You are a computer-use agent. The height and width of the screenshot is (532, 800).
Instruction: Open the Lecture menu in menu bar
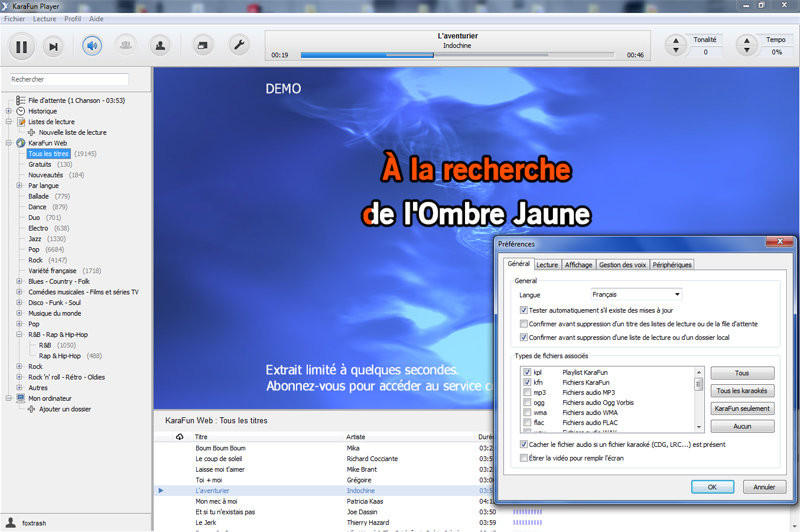click(x=44, y=19)
